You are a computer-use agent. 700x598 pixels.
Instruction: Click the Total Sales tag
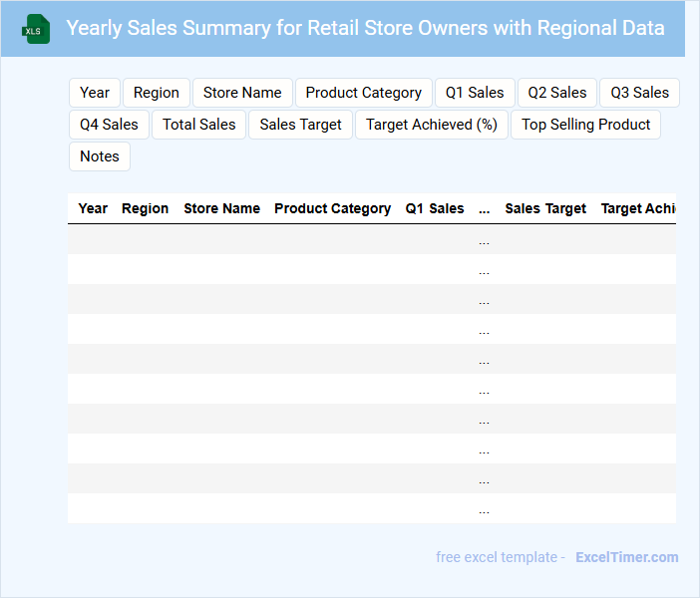[199, 125]
